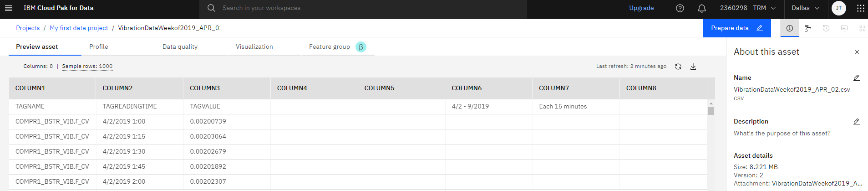Image resolution: width=868 pixels, height=191 pixels.
Task: Refresh the data preview
Action: coord(678,67)
